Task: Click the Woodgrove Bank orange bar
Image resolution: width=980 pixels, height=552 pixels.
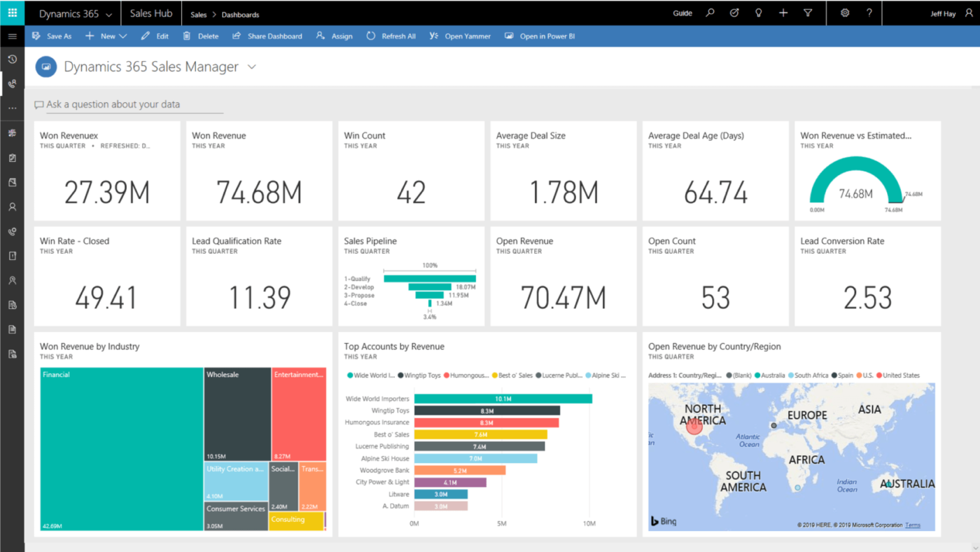Action: click(460, 471)
